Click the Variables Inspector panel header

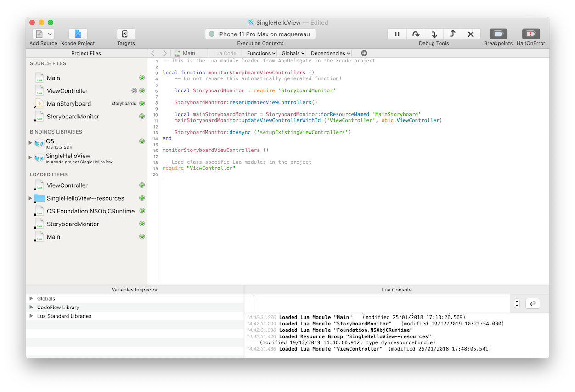coord(135,290)
